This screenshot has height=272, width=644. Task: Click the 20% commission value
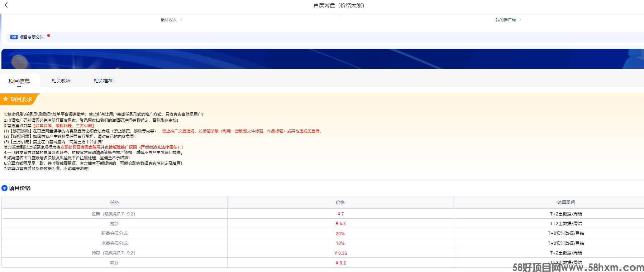pos(340,233)
